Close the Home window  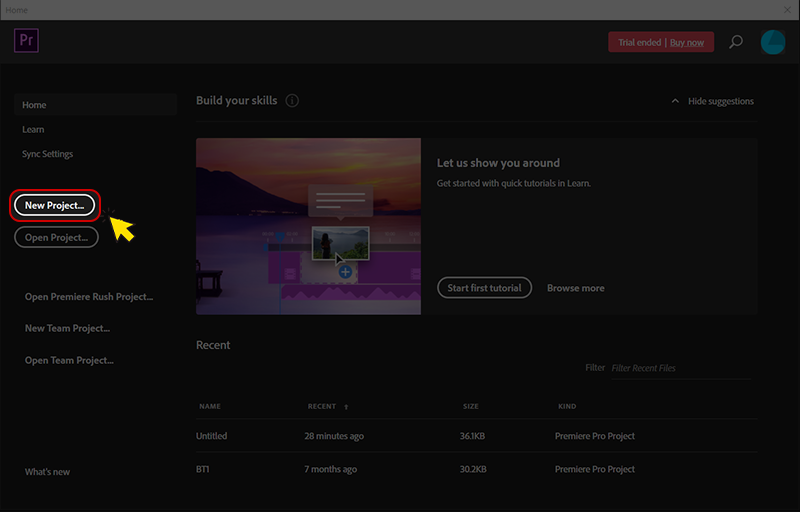[x=788, y=9]
